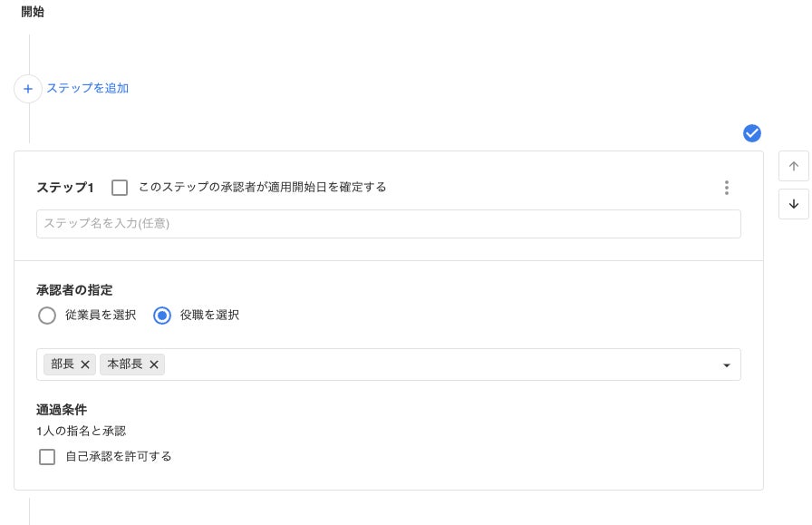This screenshot has width=812, height=525.
Task: Enable 承認者が適用開始日を確定する checkbox
Action: [120, 188]
